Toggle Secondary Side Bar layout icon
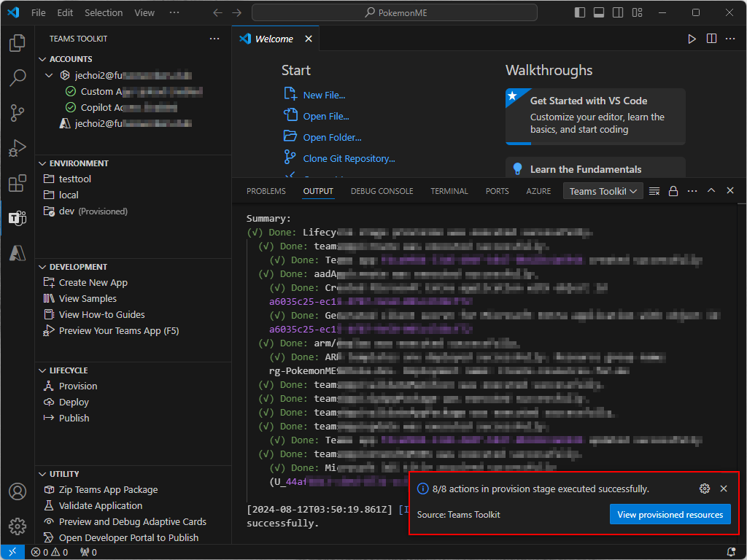 pos(618,13)
